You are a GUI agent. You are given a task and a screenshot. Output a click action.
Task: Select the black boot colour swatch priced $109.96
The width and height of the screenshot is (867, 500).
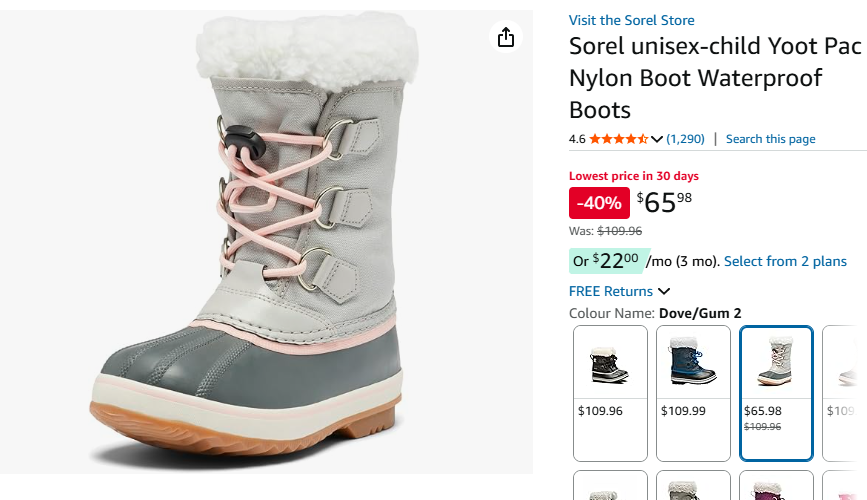[x=610, y=393]
